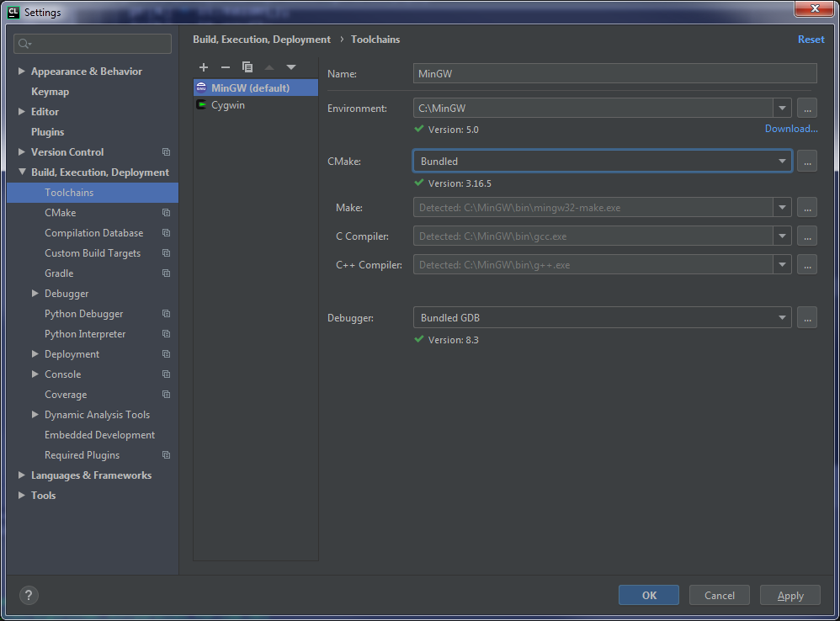Click the search magnifier icon
Screen dimensions: 840x621
[24, 44]
